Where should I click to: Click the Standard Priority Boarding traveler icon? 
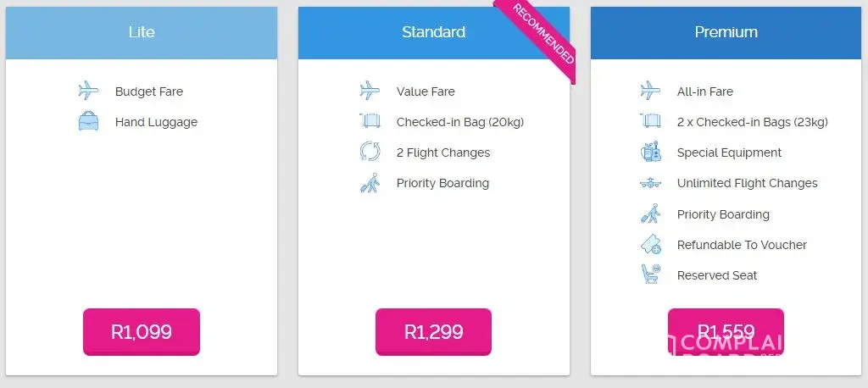pyautogui.click(x=370, y=183)
